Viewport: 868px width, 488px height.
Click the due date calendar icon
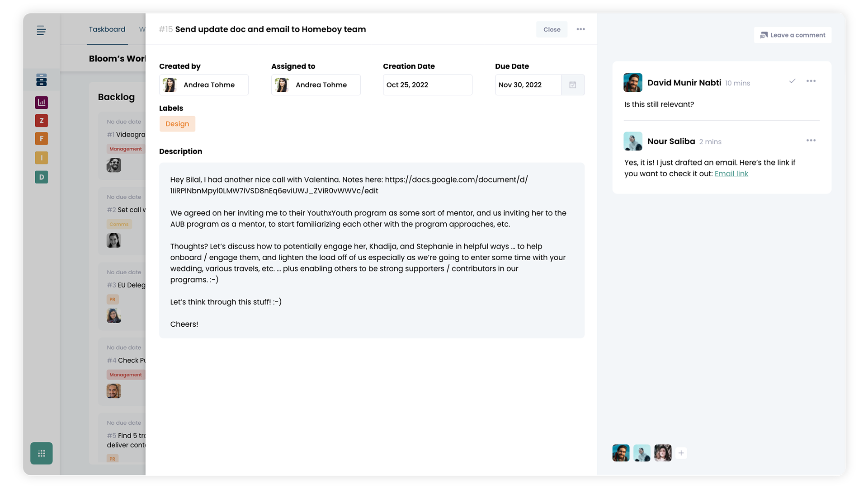coord(573,85)
